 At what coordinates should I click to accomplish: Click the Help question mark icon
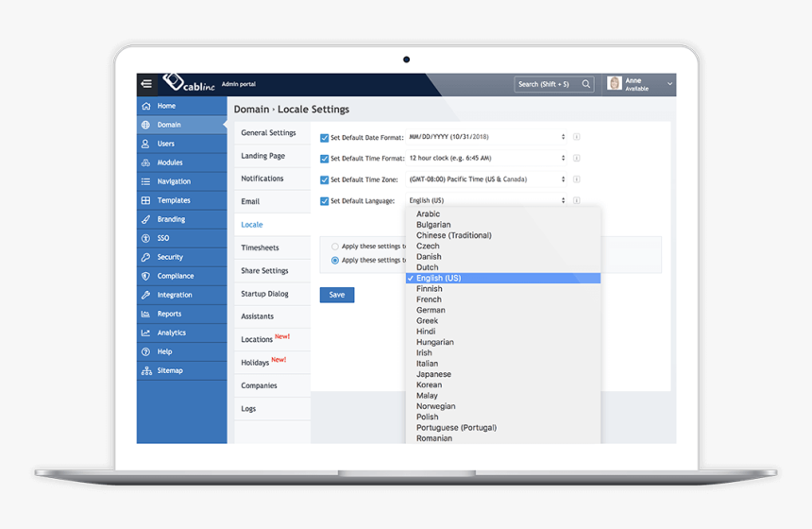coord(146,351)
